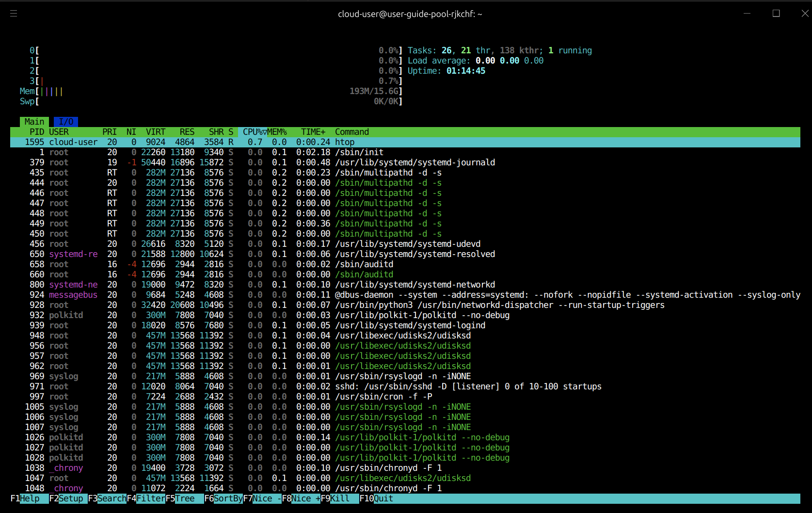This screenshot has width=812, height=513.
Task: Switch to the Main tab
Action: 34,121
